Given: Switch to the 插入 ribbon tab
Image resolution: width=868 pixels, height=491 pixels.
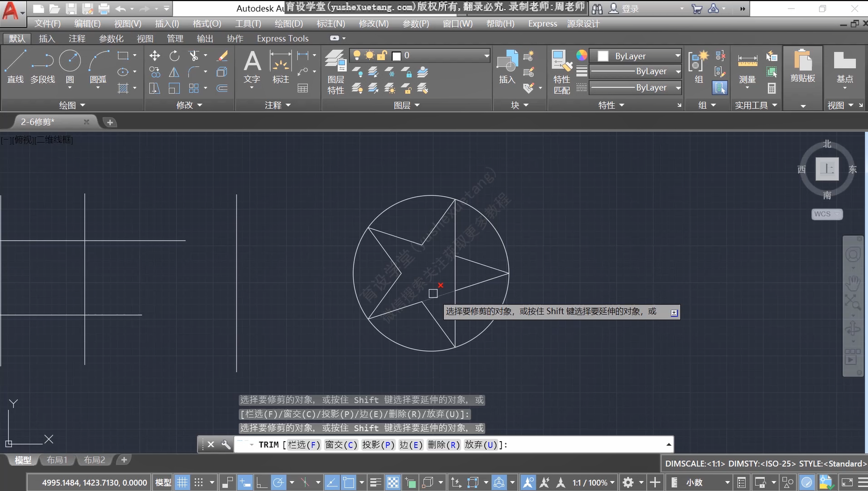Looking at the screenshot, I should pos(47,38).
